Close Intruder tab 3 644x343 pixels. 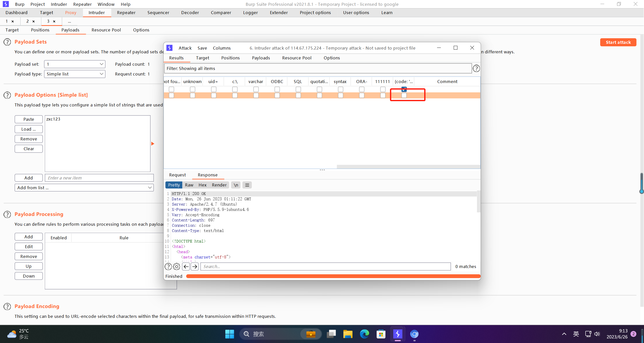pyautogui.click(x=54, y=21)
